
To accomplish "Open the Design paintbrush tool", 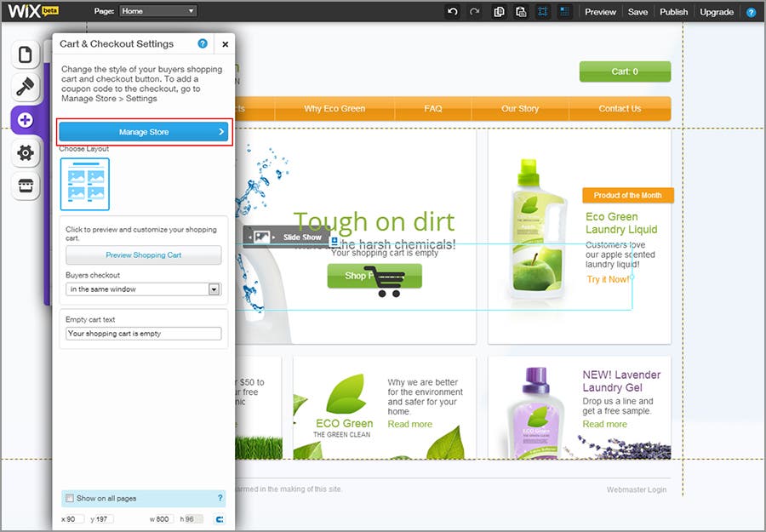I will coord(25,88).
